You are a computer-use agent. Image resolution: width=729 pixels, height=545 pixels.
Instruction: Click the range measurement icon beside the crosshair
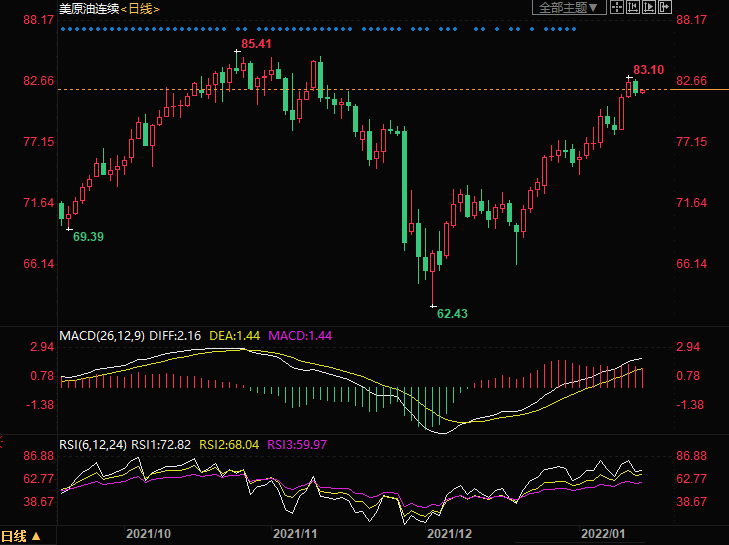[634, 8]
